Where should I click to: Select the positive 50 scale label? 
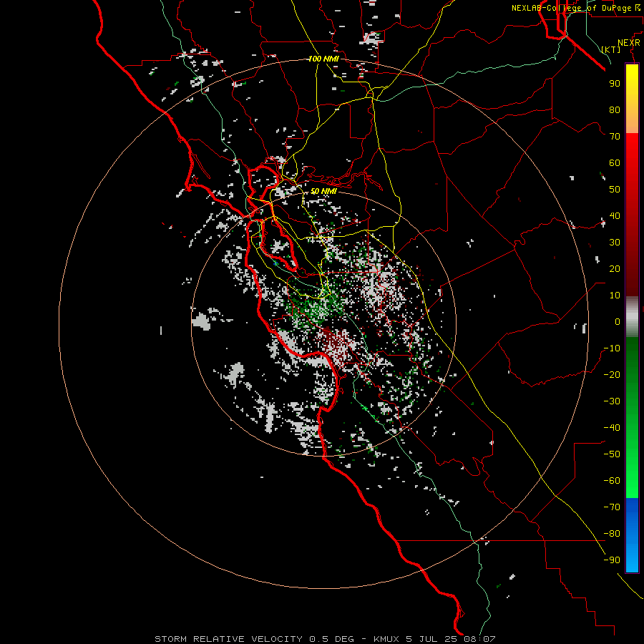(615, 190)
